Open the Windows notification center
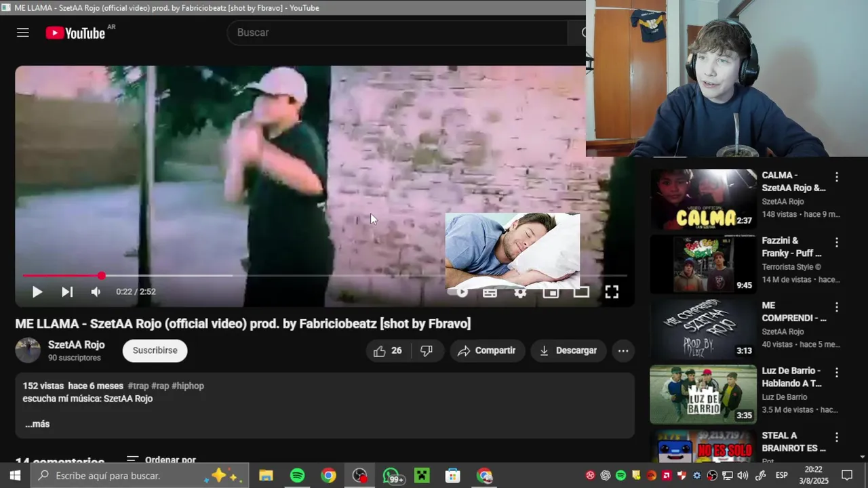The height and width of the screenshot is (488, 868). pos(847,476)
